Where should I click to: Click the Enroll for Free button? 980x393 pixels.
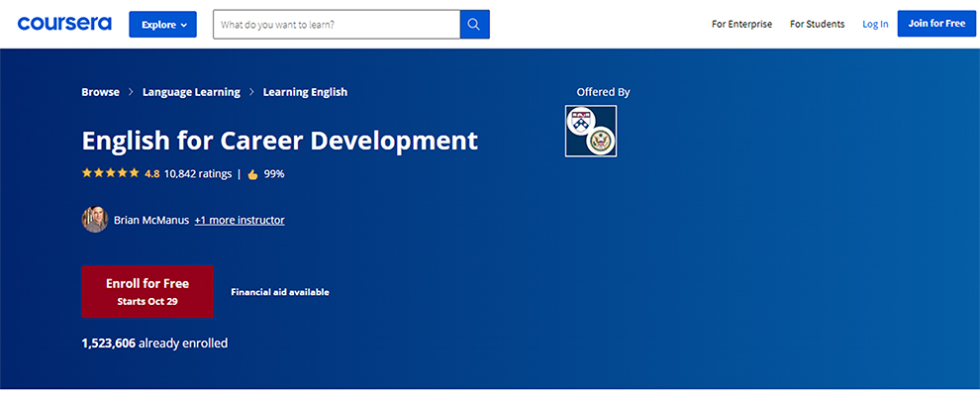[147, 292]
